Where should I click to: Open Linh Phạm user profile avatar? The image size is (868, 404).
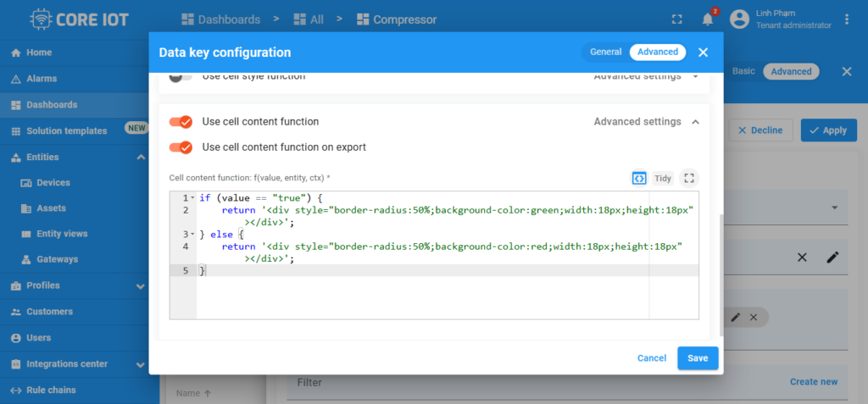tap(739, 19)
